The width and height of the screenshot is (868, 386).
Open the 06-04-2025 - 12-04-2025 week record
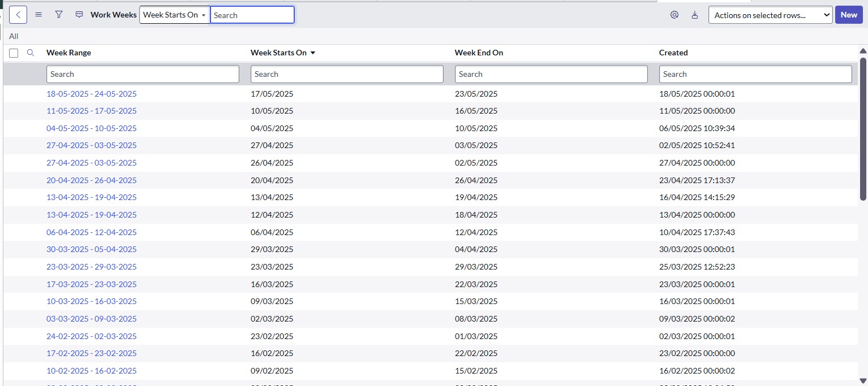[92, 232]
